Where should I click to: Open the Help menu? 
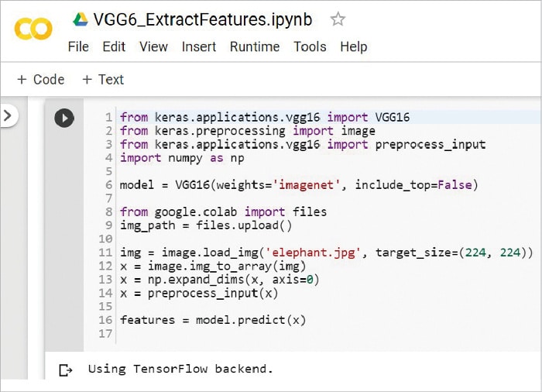(353, 47)
